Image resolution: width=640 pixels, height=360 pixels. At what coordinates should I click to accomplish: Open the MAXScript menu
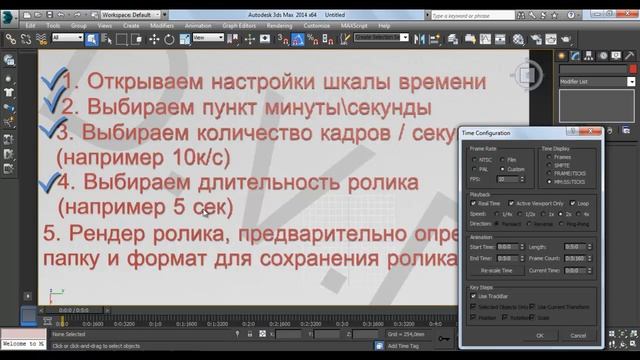354,26
